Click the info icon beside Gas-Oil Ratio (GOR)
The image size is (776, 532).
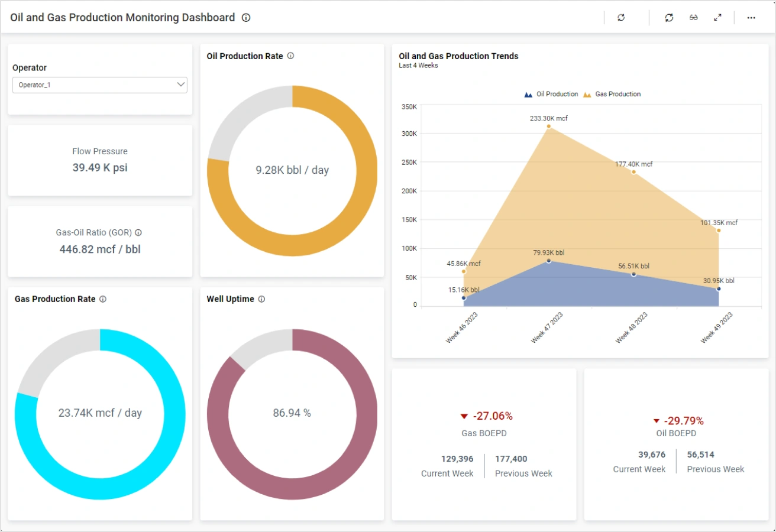(x=138, y=233)
